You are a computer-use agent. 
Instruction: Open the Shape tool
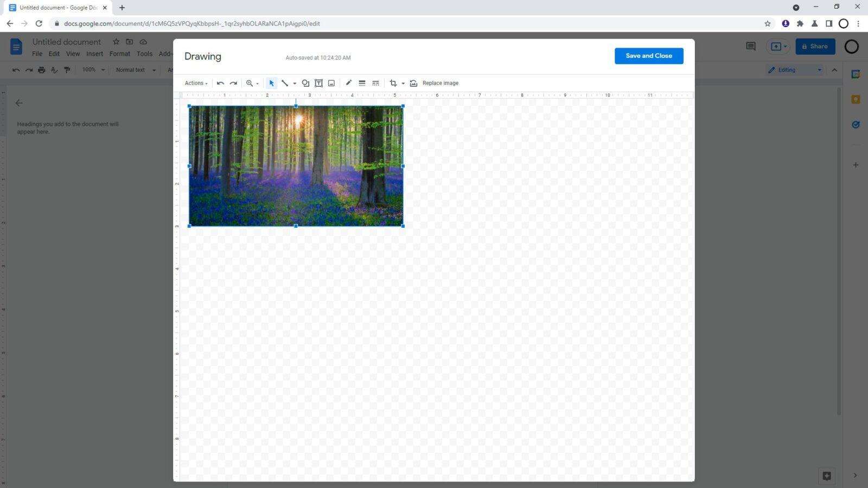coord(305,83)
